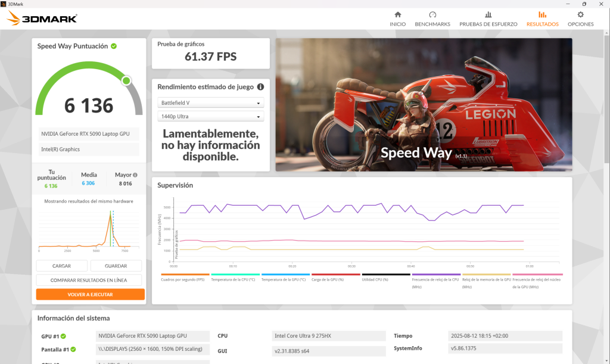Click the Inicio home icon
The width and height of the screenshot is (610, 364).
397,15
